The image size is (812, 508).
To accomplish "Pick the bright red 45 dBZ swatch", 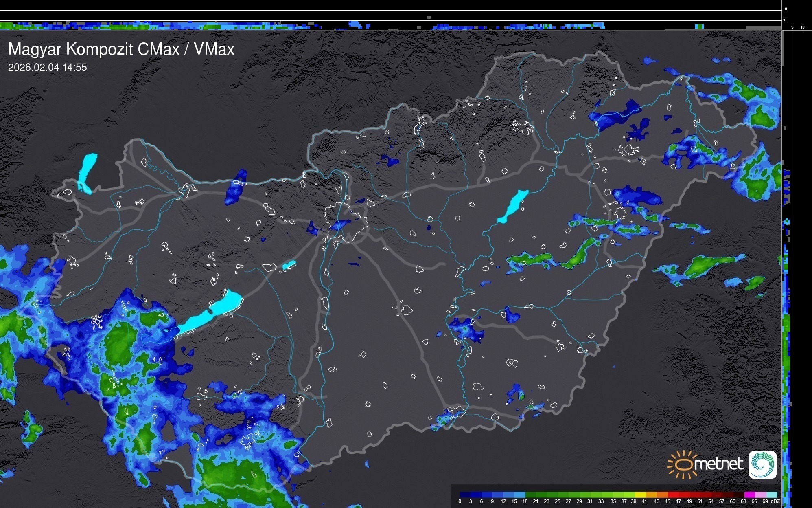I will point(672,495).
